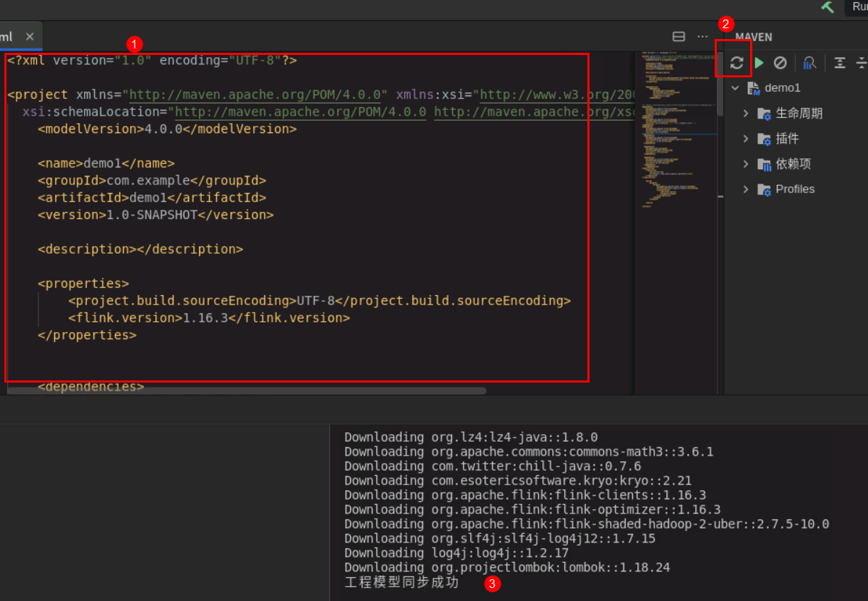The width and height of the screenshot is (868, 601).
Task: Run the Maven build with the green play icon
Action: (x=759, y=63)
